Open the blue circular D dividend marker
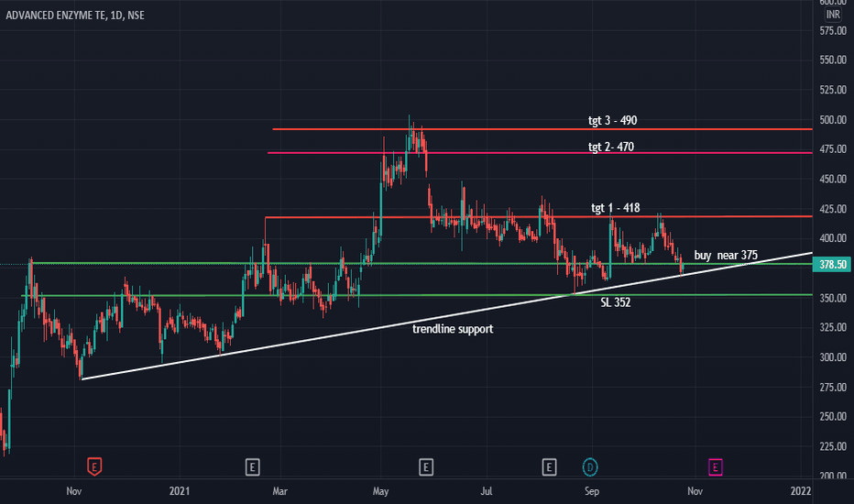 (x=590, y=467)
